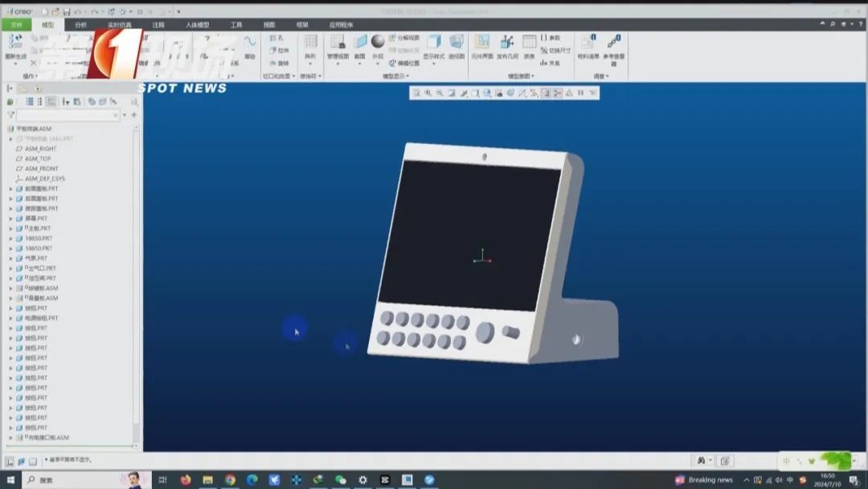Click the Publish Geometry (发布几何) icon
This screenshot has height=489, width=868.
click(x=507, y=45)
